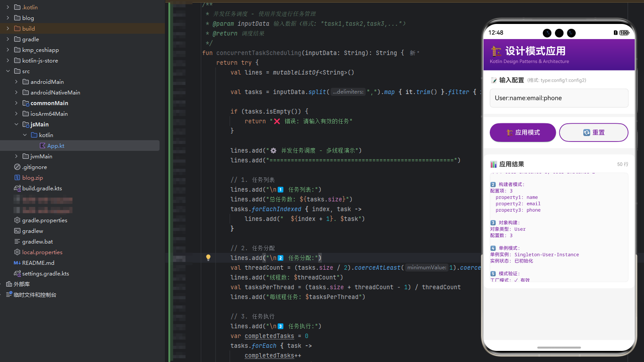Tap the 应用模式 button
The height and width of the screenshot is (362, 644).
[523, 132]
